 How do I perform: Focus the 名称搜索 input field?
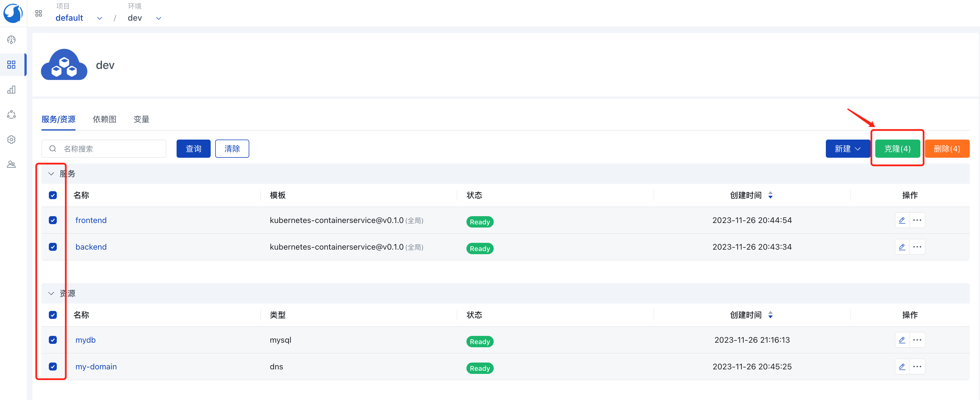point(104,149)
